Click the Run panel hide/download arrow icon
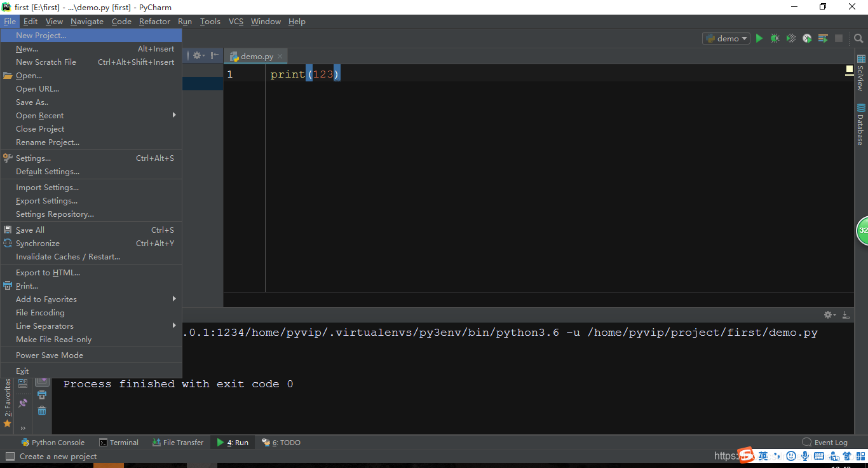The image size is (868, 468). coord(846,315)
